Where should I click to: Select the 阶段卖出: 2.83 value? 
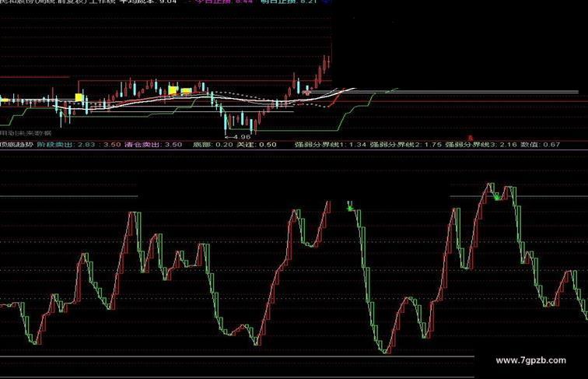(x=65, y=145)
